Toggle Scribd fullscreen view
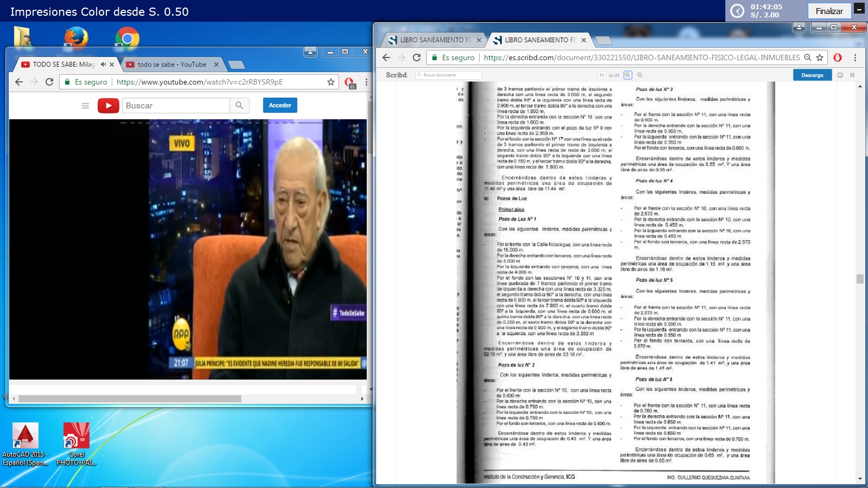868x488 pixels. (852, 75)
